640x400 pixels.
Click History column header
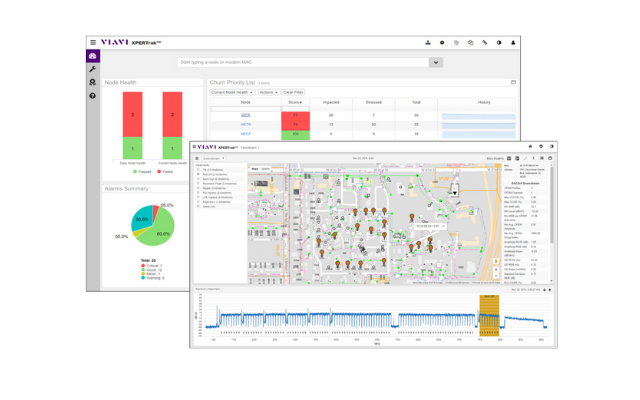(484, 102)
